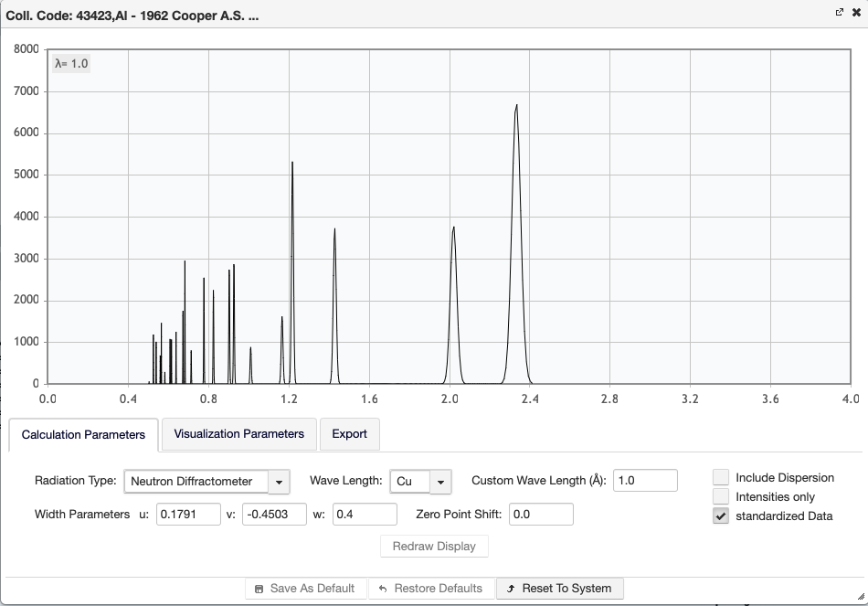868x606 pixels.
Task: Click the Save As Default button
Action: pos(305,589)
